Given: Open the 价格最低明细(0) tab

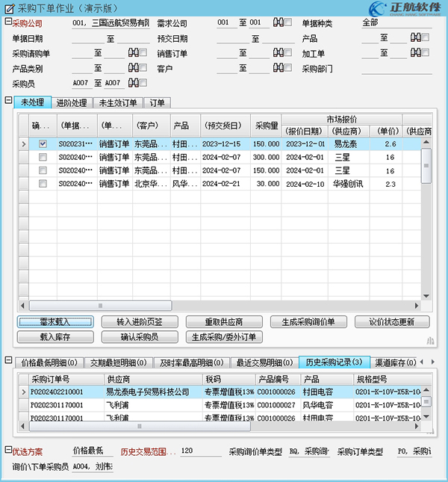Looking at the screenshot, I should (49, 362).
